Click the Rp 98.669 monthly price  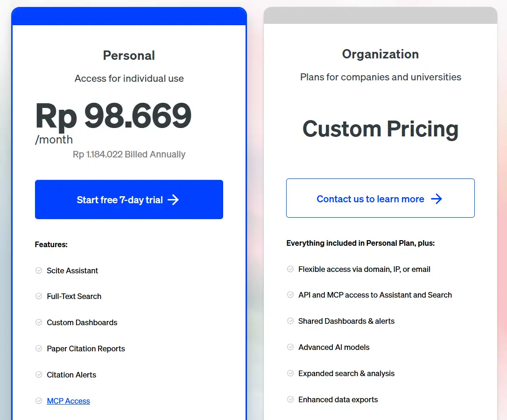point(113,115)
